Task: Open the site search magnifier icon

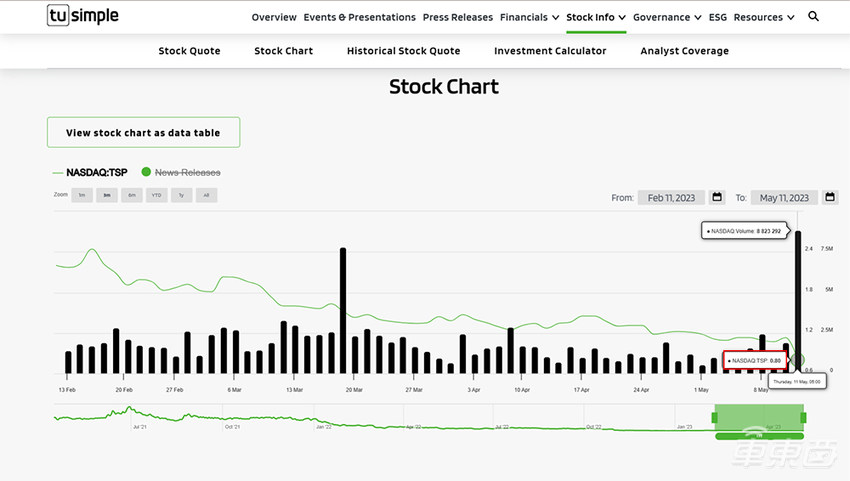Action: (813, 17)
